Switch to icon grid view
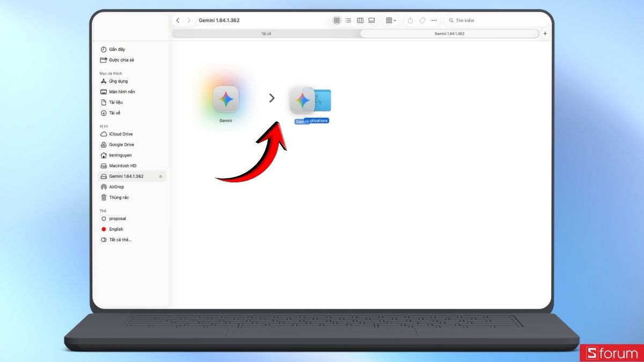 pos(336,20)
